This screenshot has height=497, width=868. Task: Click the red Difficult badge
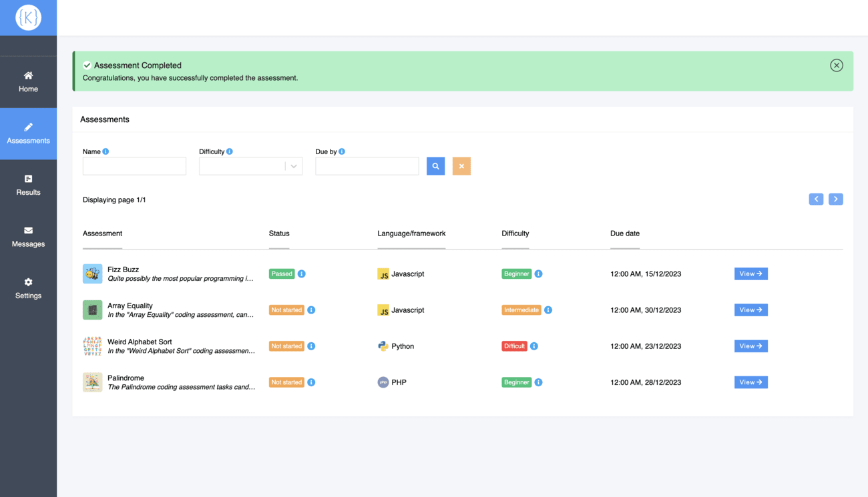[514, 346]
